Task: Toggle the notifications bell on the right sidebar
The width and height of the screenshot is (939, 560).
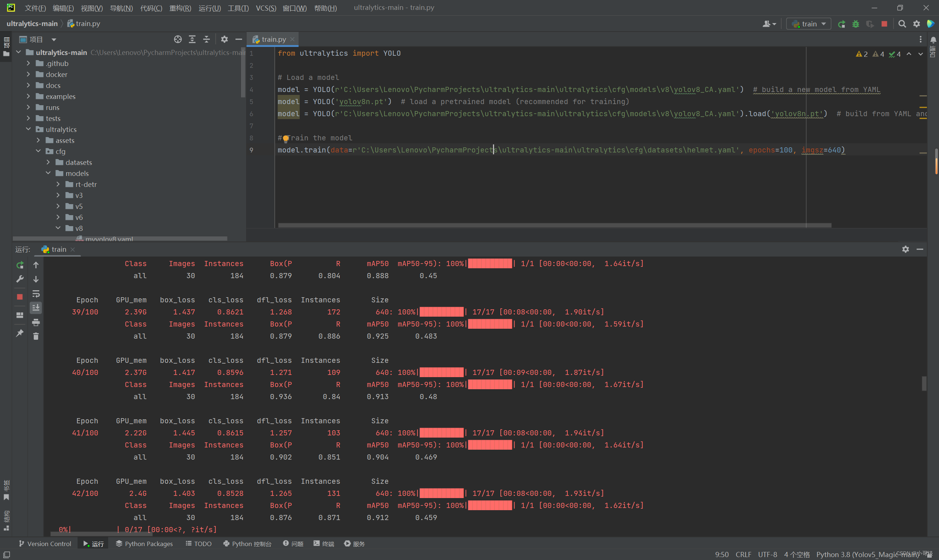Action: tap(933, 40)
